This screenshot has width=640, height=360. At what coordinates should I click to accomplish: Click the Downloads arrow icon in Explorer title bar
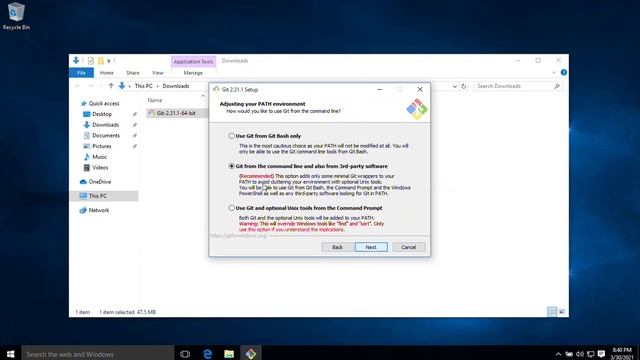tap(76, 61)
